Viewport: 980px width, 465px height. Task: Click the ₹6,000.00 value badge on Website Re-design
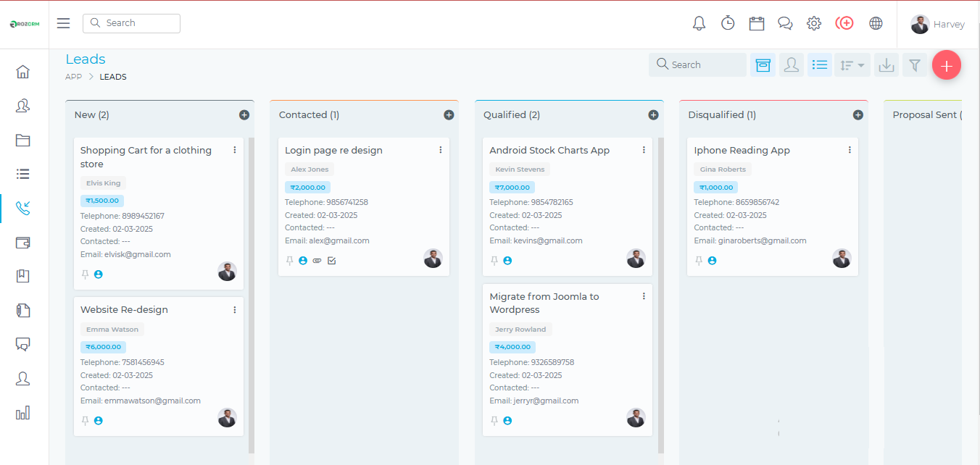(x=103, y=347)
